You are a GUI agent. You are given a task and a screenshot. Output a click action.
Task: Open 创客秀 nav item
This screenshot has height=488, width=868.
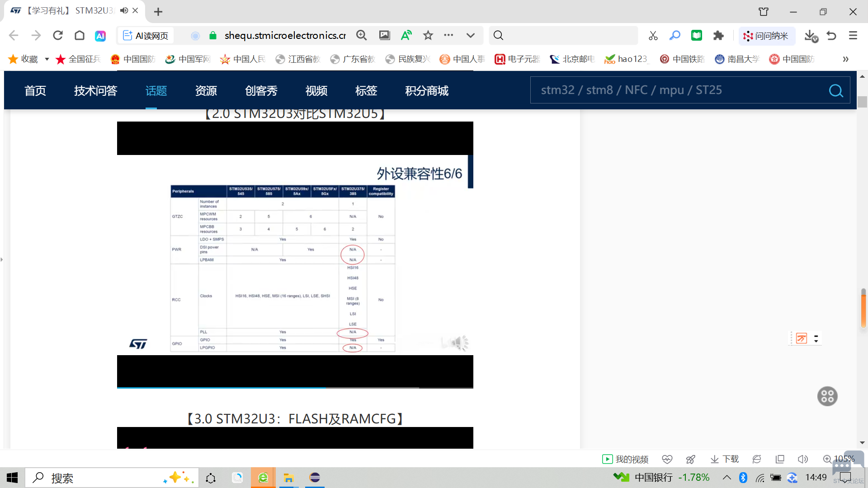(x=261, y=91)
